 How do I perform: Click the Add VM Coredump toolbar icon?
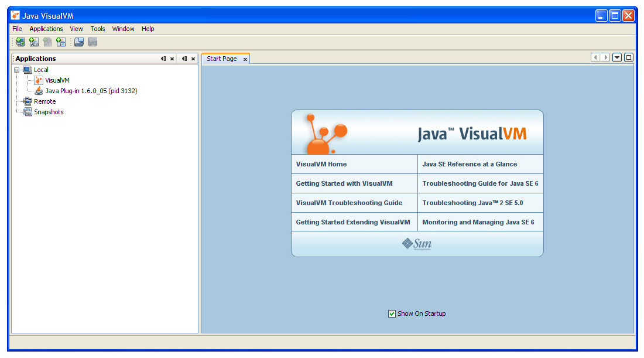47,42
